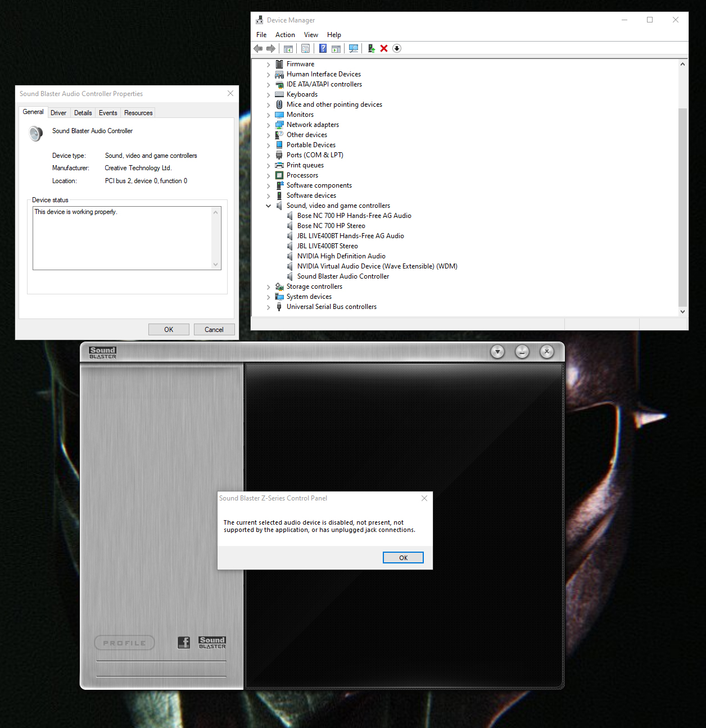Click the round dropdown arrow in Sound Blaster title bar
This screenshot has width=706, height=728.
click(x=497, y=352)
